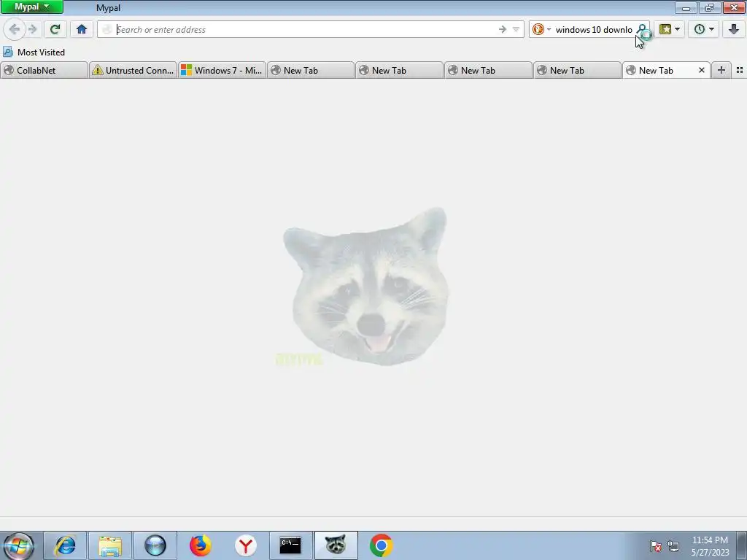Minimize the Mypal window
Viewport: 747px width, 560px height.
pyautogui.click(x=686, y=7)
